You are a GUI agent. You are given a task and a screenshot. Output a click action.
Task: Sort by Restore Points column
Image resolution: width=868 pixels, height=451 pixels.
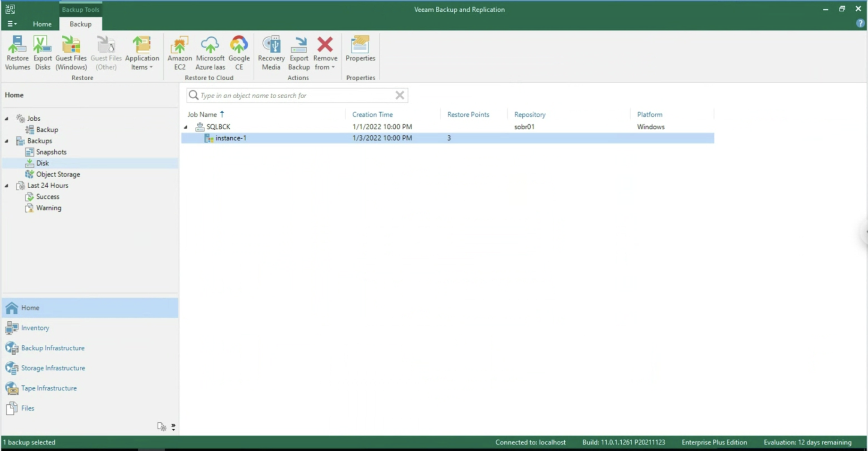click(x=468, y=114)
